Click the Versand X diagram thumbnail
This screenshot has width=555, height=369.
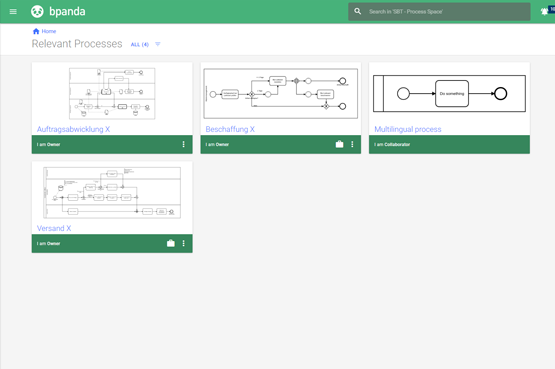[112, 193]
